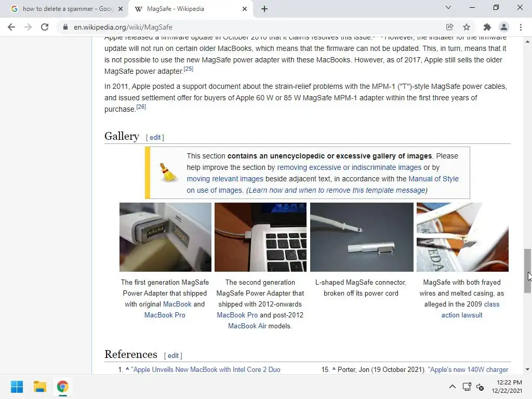
Task: Follow MacBook Pro link in first caption
Action: [x=165, y=315]
